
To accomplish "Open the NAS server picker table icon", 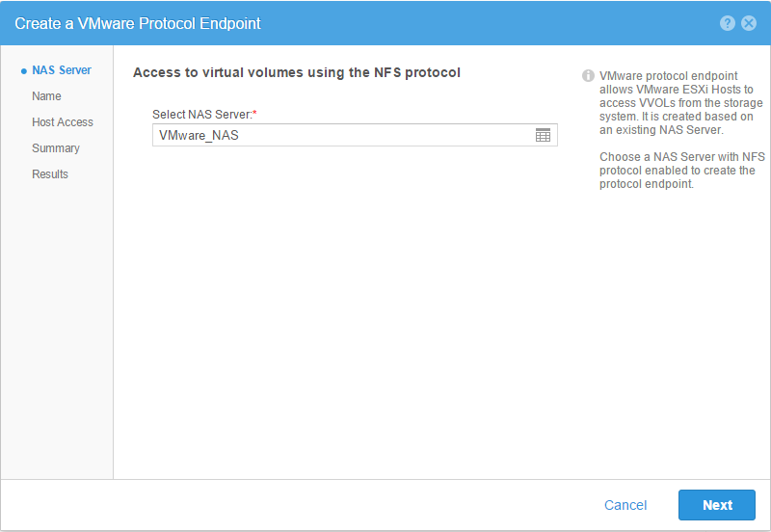I will [543, 135].
